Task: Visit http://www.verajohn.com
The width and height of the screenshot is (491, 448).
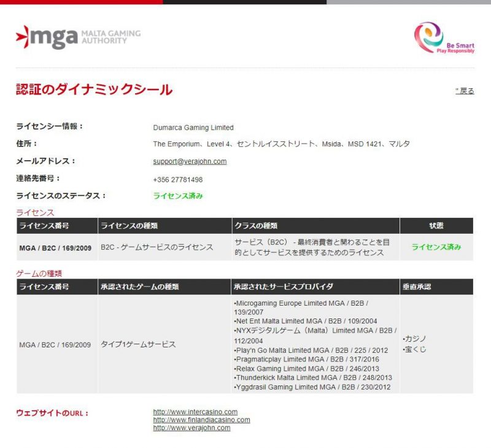Action: [191, 428]
